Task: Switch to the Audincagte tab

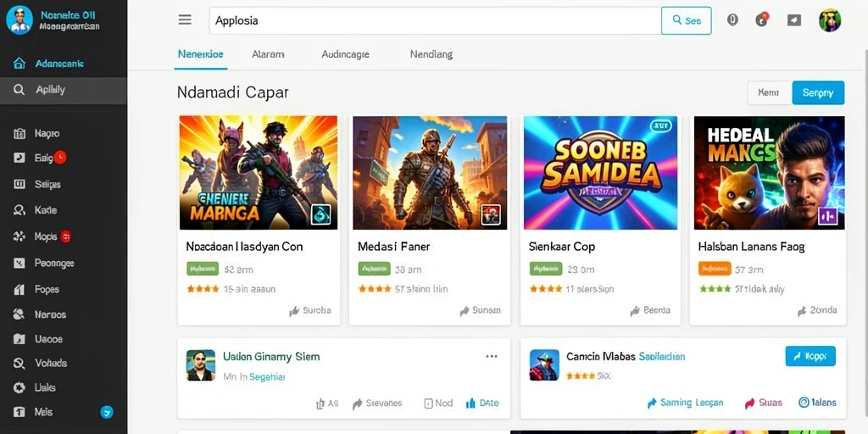Action: [346, 54]
